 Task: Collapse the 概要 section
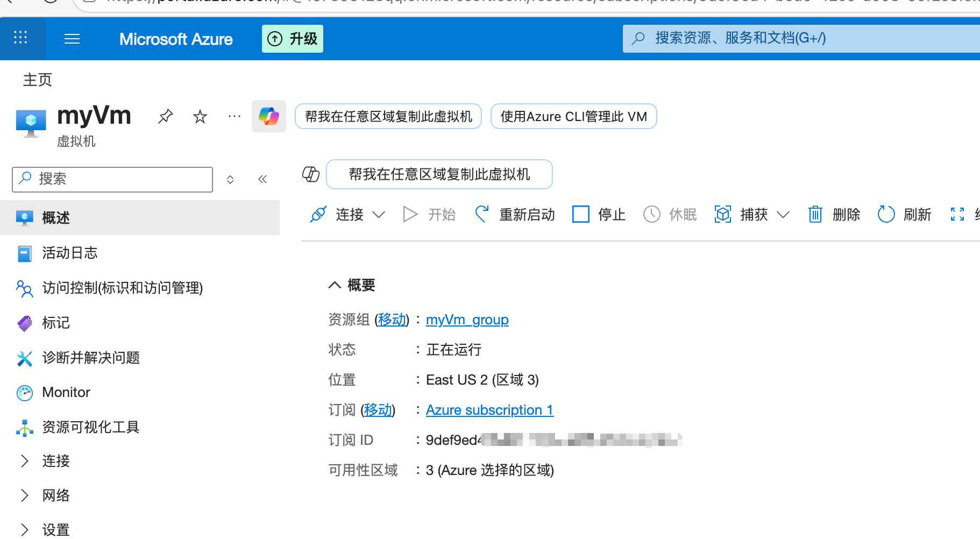tap(335, 285)
